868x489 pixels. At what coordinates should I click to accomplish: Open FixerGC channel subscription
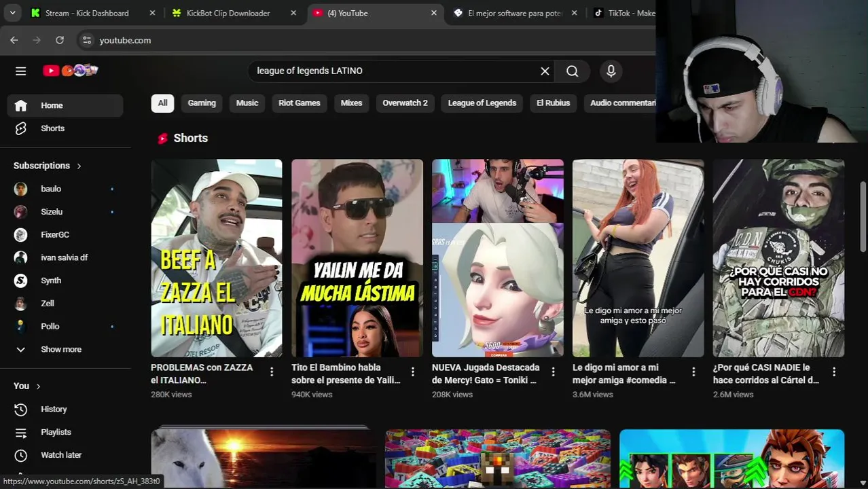pyautogui.click(x=65, y=235)
